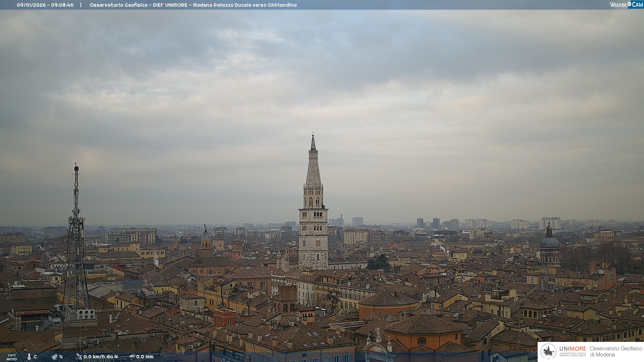Click Osservatorio Geofisico di Modena text
Screen dimensions: 644x362
pyautogui.click(x=615, y=352)
